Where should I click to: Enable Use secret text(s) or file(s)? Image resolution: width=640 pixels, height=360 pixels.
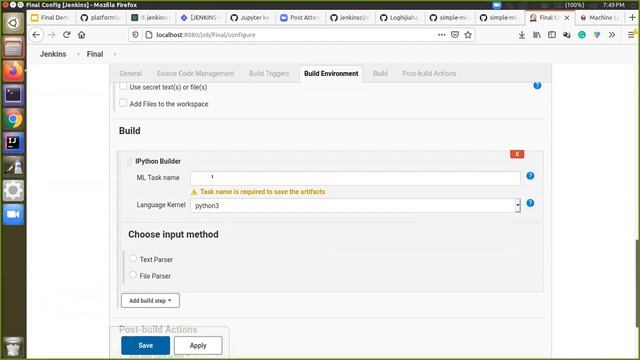coord(123,87)
